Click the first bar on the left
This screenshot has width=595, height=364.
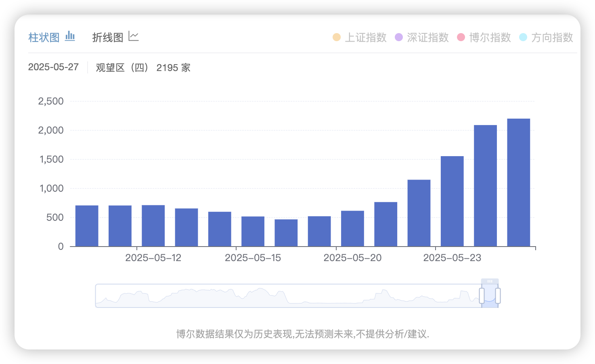(x=87, y=226)
